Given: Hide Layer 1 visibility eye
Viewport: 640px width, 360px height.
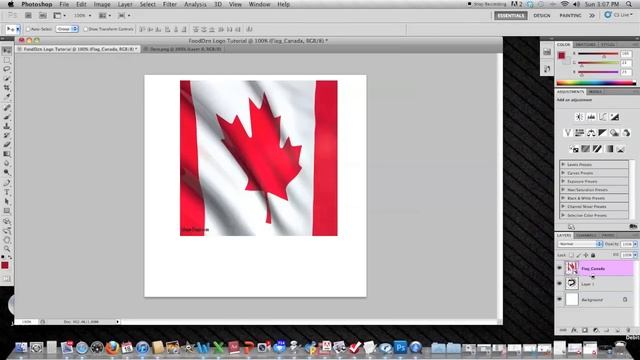Looking at the screenshot, I should 560,283.
